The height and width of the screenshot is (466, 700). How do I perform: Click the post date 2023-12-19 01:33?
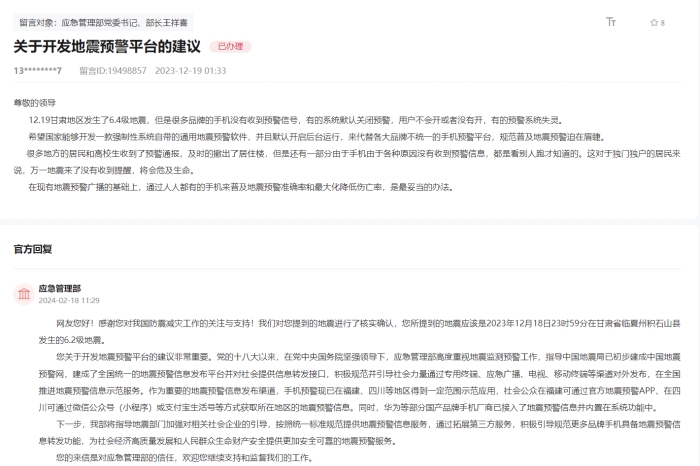tap(190, 71)
